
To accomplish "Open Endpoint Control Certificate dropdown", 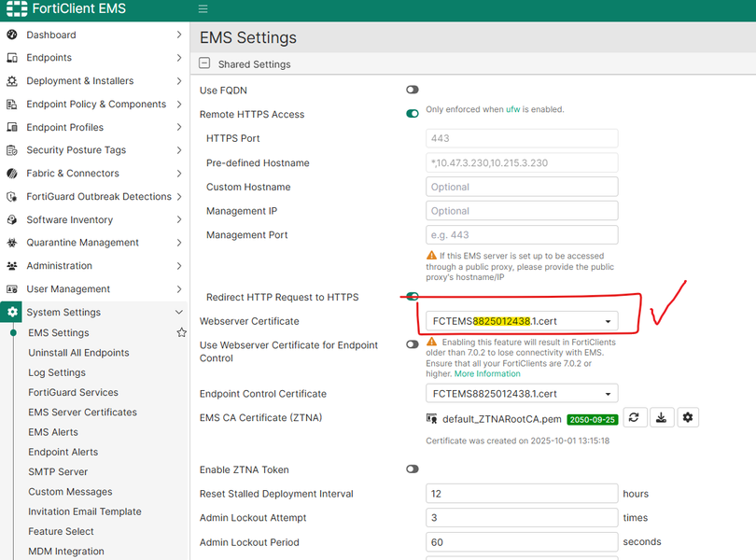I will point(522,394).
